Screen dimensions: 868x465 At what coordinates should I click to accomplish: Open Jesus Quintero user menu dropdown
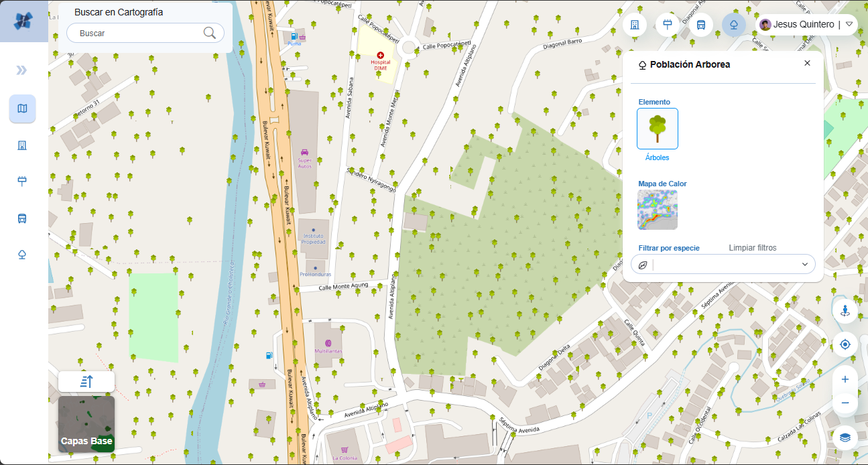click(849, 24)
